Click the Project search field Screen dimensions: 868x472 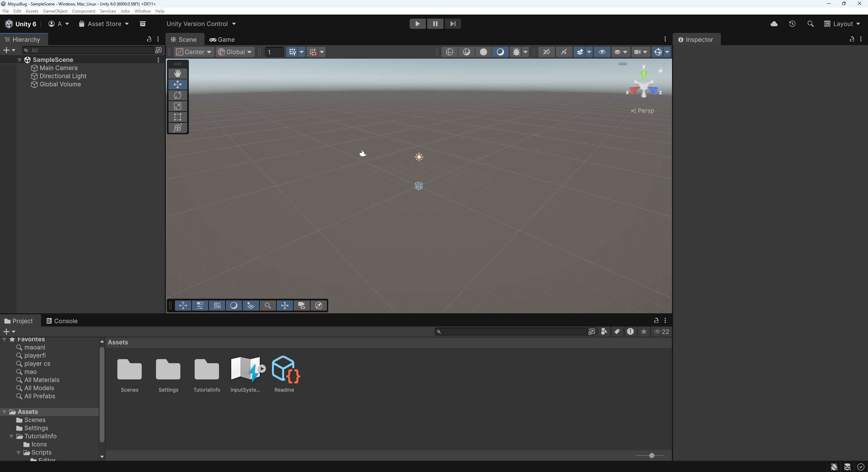point(512,332)
